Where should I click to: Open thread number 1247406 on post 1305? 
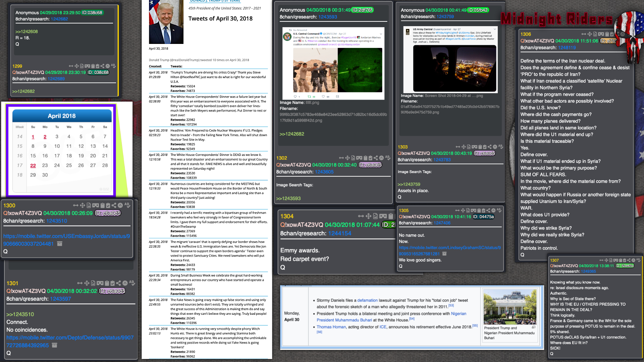pos(442,223)
